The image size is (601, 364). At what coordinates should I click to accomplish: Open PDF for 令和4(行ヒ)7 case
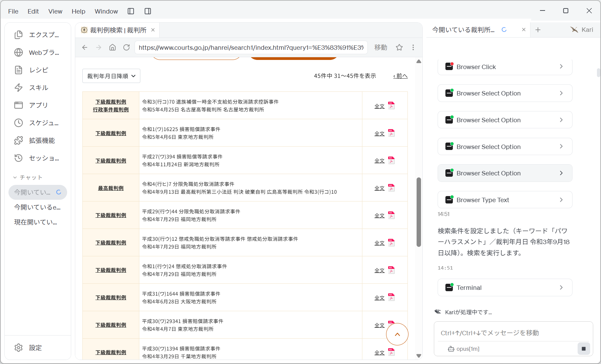pyautogui.click(x=391, y=188)
